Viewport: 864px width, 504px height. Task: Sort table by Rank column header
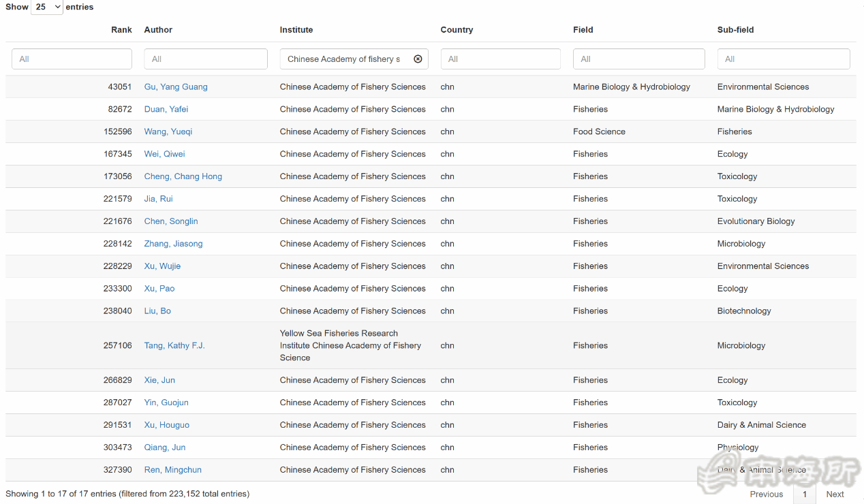[121, 30]
